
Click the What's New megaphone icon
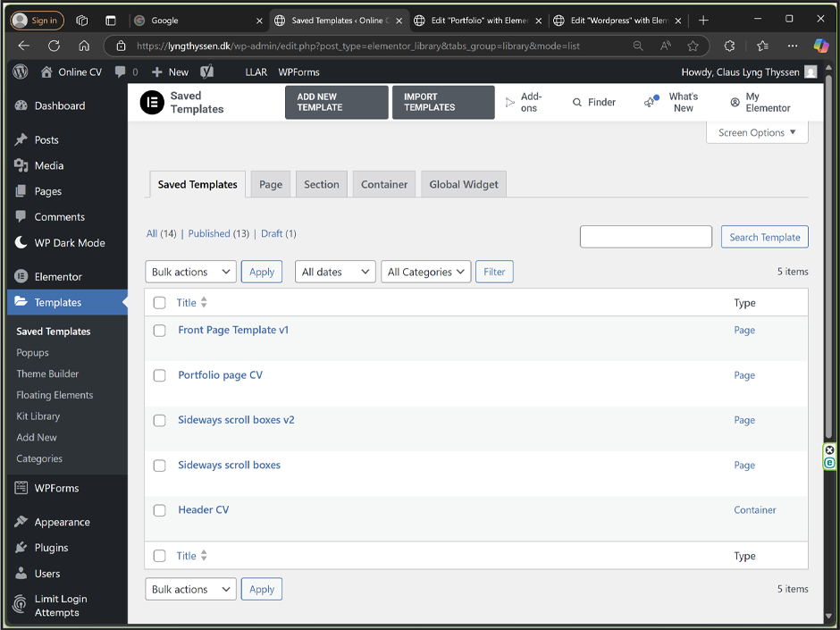pyautogui.click(x=651, y=103)
